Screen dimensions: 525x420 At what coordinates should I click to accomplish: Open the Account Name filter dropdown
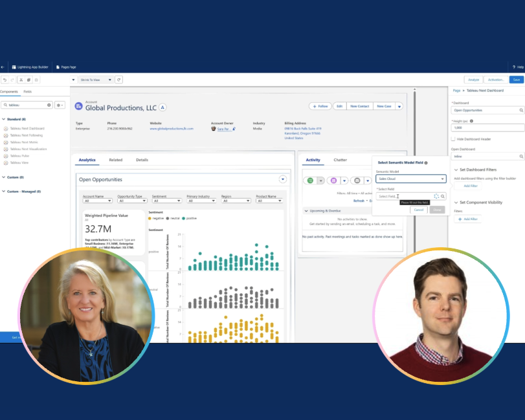(98, 201)
